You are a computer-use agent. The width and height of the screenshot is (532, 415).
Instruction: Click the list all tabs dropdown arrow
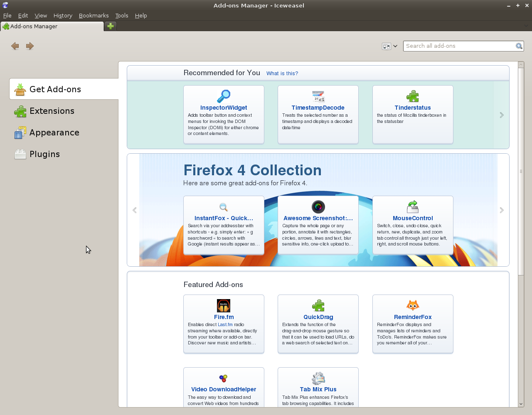pos(526,26)
